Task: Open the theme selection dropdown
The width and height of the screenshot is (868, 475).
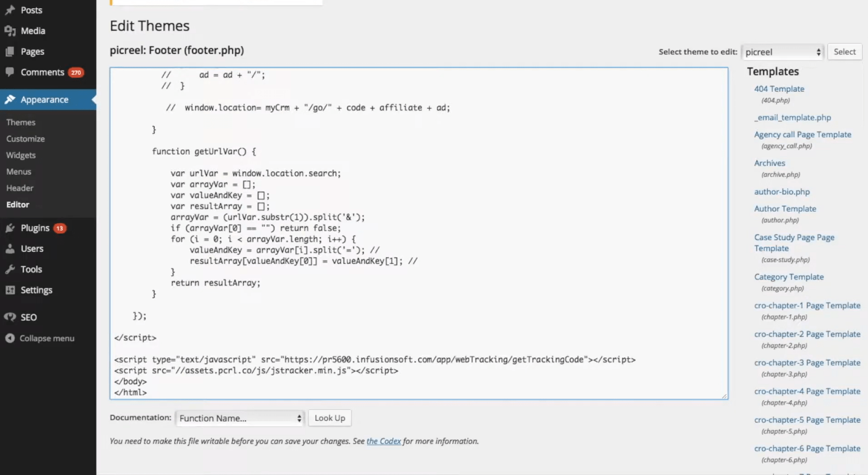Action: click(x=782, y=52)
